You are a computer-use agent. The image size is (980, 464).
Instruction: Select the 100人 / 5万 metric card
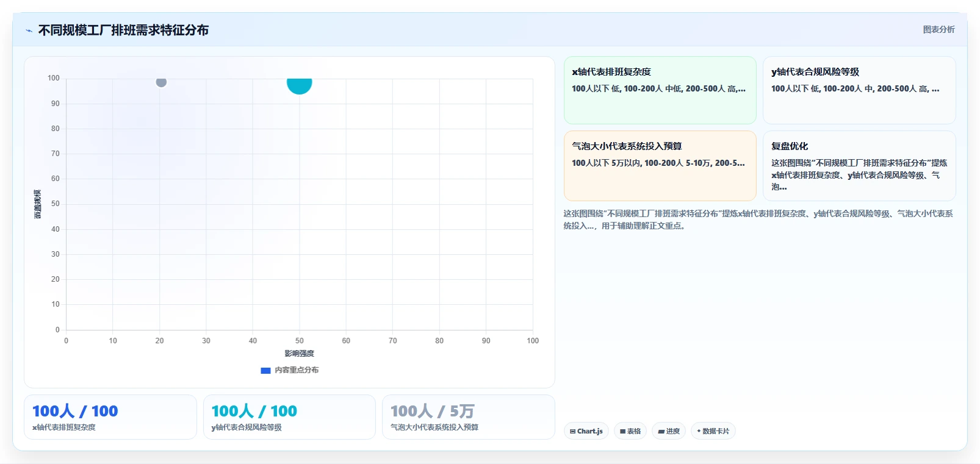pos(469,417)
